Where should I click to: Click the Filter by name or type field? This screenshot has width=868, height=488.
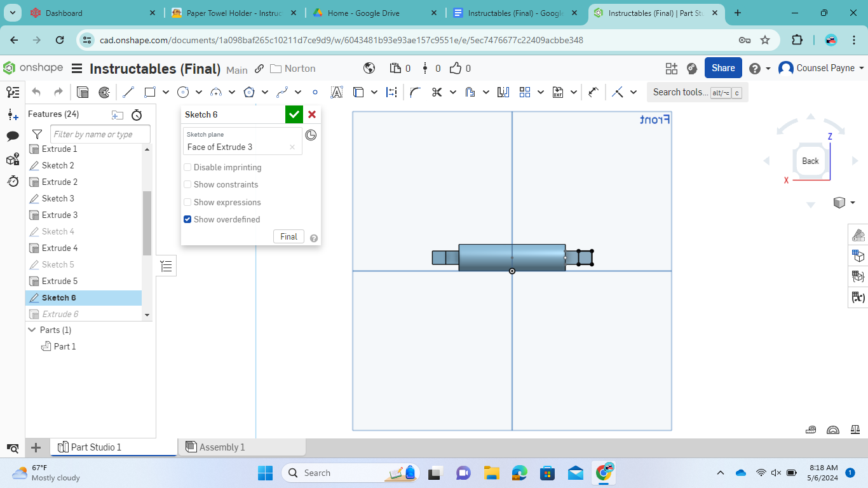[100, 134]
